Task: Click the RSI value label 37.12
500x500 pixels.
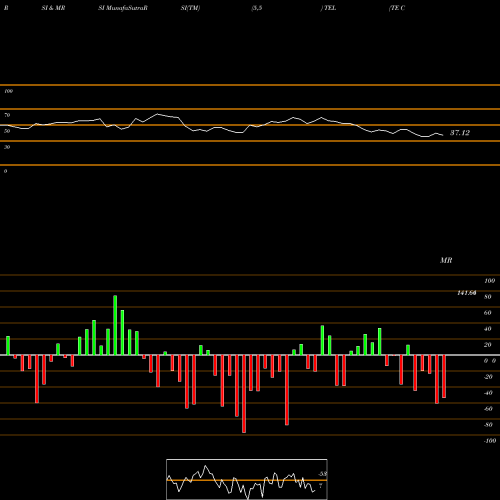Action: [460, 133]
